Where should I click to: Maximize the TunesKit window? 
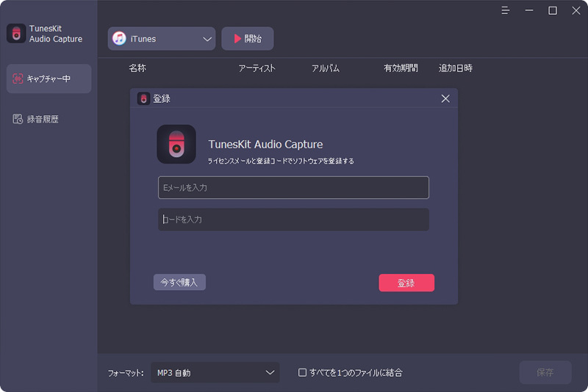click(x=553, y=10)
